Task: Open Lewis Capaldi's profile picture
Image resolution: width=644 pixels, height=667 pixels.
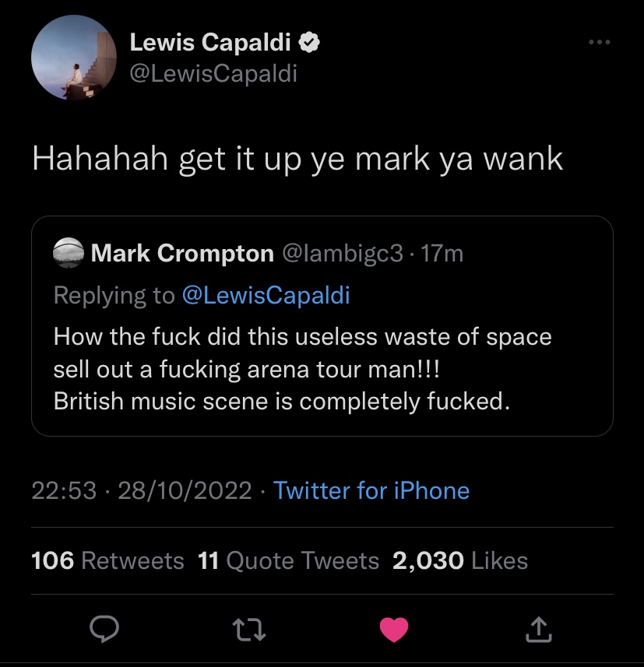Action: pyautogui.click(x=74, y=58)
